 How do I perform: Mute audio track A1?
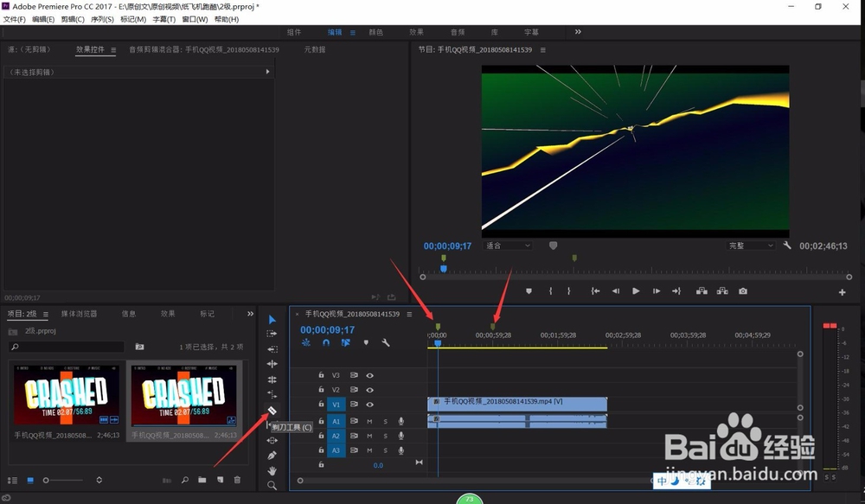point(369,421)
